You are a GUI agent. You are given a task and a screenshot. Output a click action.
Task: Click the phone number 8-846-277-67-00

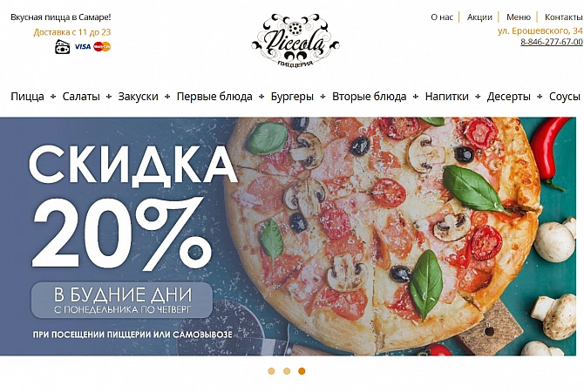point(552,42)
